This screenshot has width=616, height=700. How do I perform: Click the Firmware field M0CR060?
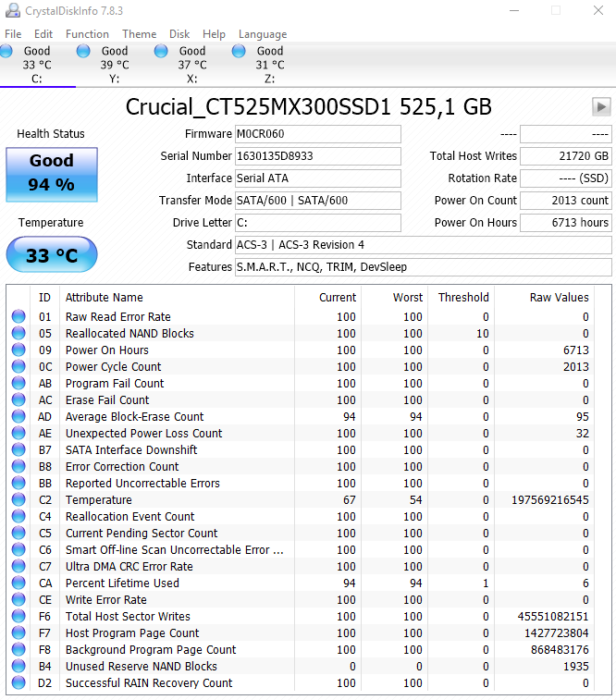(318, 134)
